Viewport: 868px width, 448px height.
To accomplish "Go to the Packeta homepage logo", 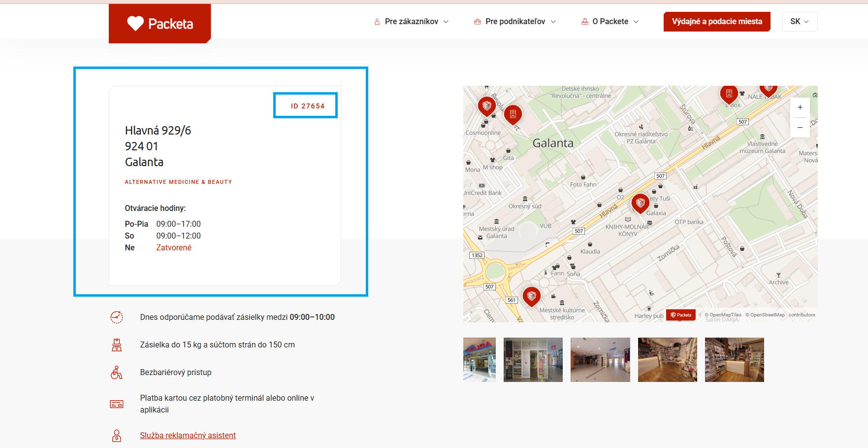I will click(x=160, y=24).
